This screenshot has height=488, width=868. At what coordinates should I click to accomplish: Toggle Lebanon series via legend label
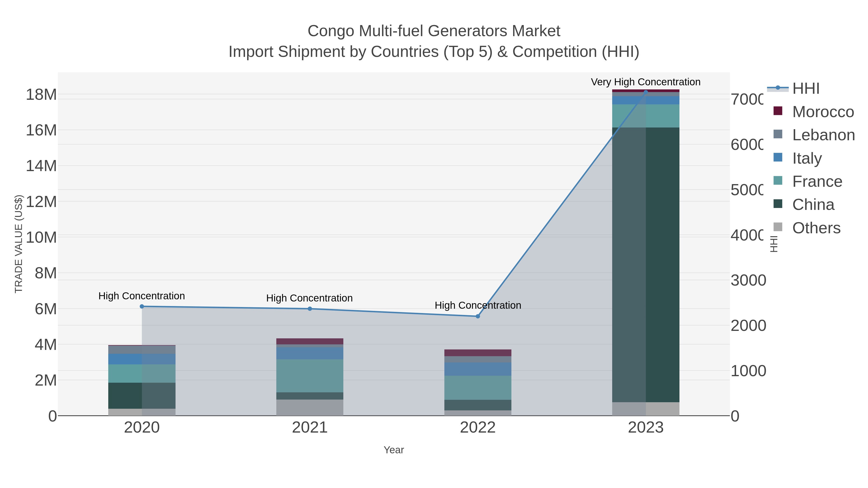pyautogui.click(x=824, y=135)
